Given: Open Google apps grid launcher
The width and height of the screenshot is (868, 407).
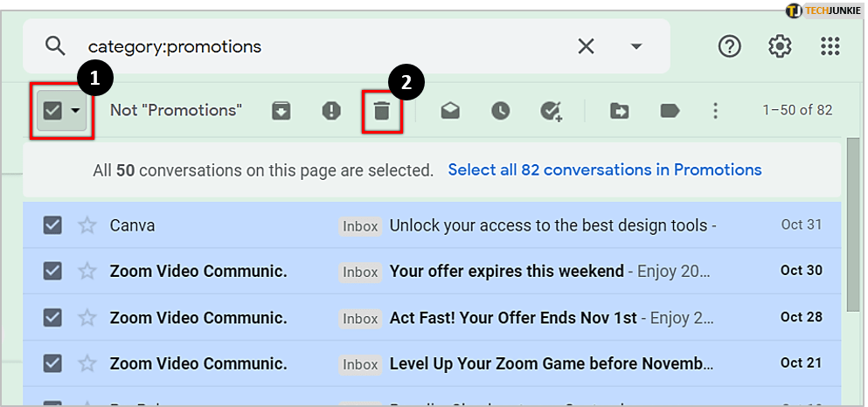Looking at the screenshot, I should tap(830, 46).
